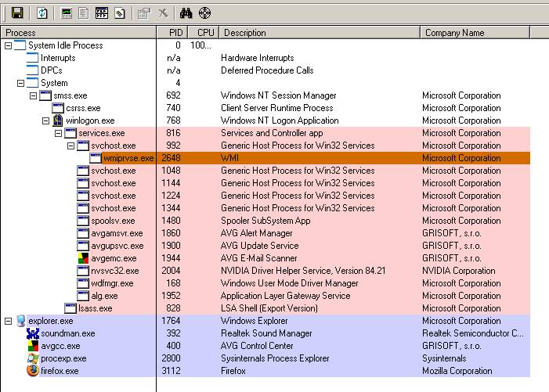Select the wmiprvse.exe process row
Screen dimensions: 549x392
(x=265, y=158)
